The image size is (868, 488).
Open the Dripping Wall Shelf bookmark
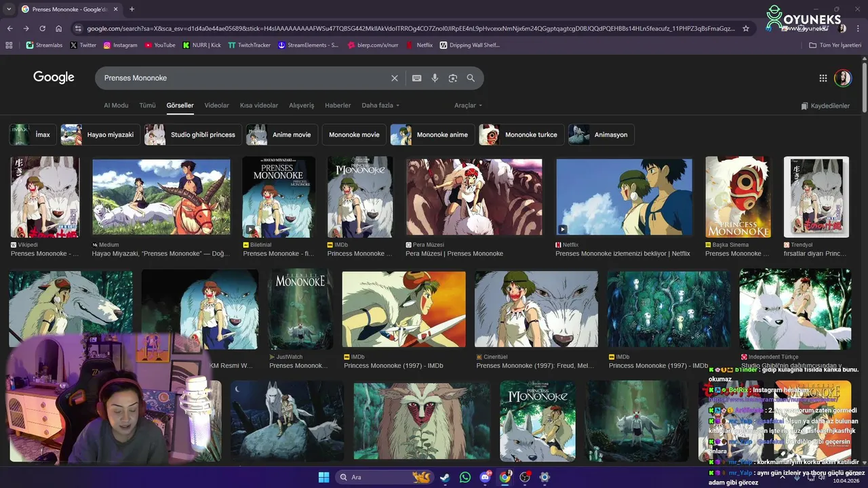point(470,45)
